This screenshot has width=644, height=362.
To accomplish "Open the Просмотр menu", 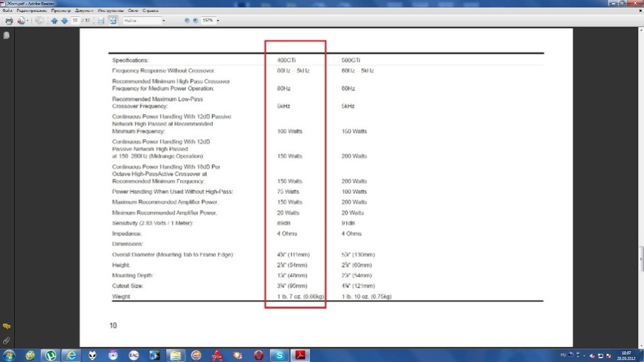I will [62, 11].
